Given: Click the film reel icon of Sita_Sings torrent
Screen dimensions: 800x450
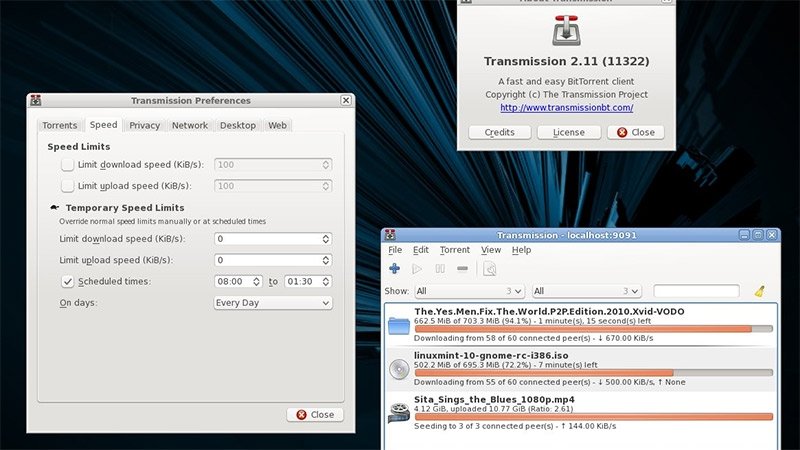Looking at the screenshot, I should click(398, 413).
